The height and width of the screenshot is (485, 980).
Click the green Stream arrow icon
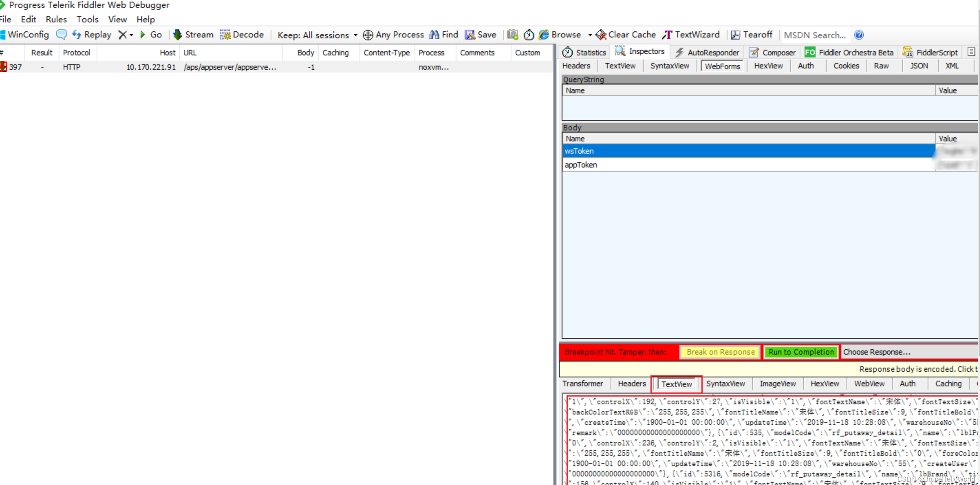177,35
